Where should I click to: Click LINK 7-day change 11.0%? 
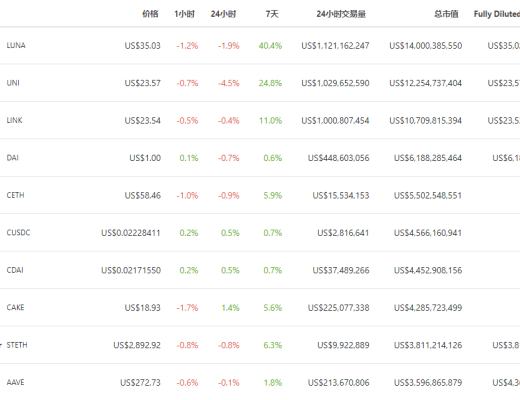tap(270, 120)
